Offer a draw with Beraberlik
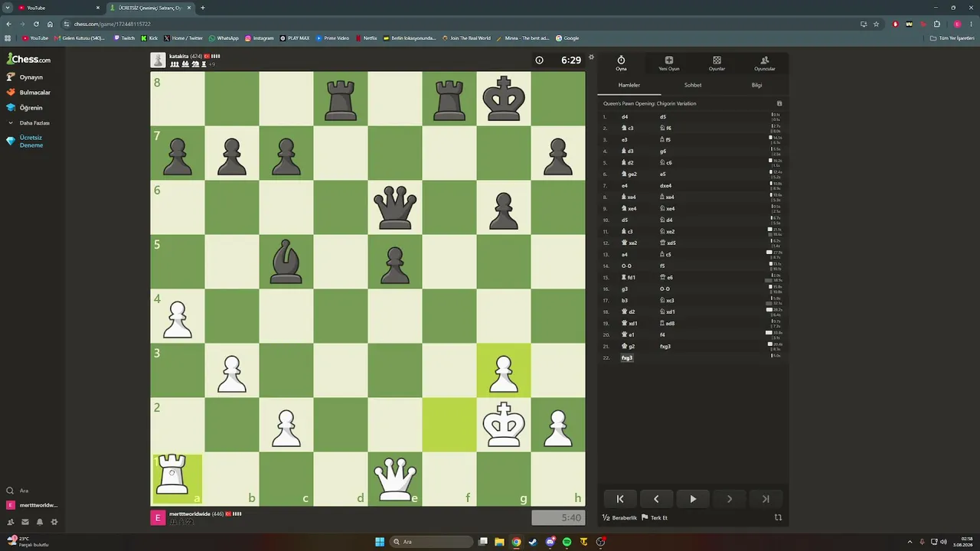 [x=620, y=518]
